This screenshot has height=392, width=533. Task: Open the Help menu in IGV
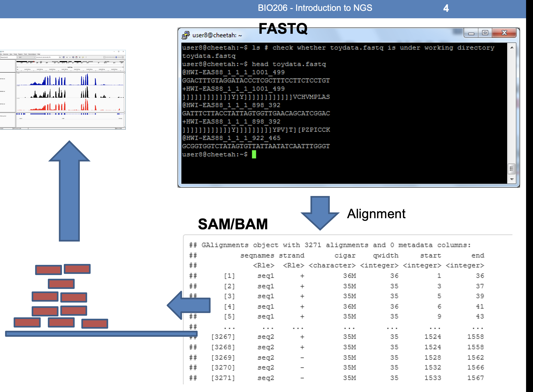tap(39, 54)
